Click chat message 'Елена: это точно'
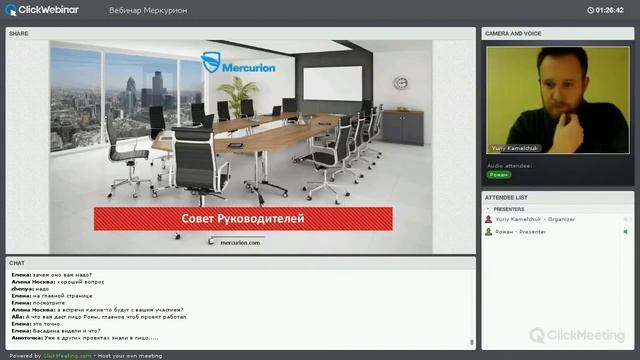 [x=36, y=324]
